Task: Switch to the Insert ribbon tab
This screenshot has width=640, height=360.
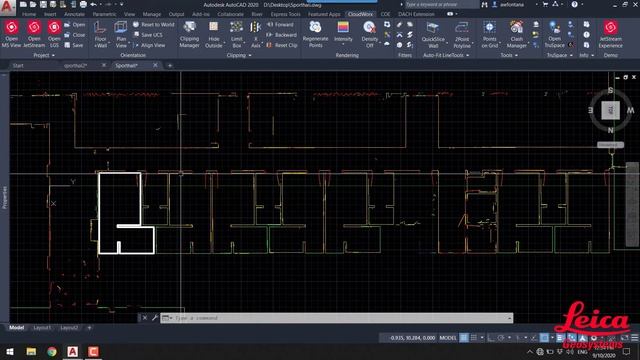Action: pyautogui.click(x=50, y=14)
